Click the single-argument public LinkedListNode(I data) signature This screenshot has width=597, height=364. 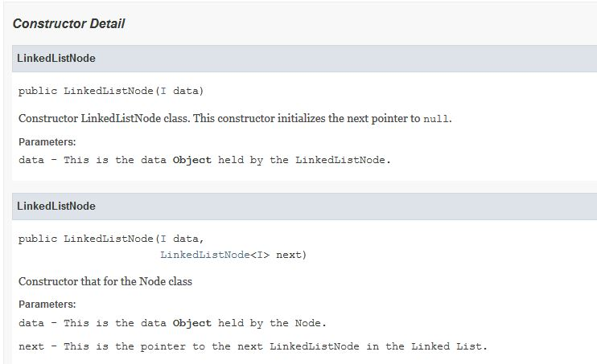(x=111, y=92)
